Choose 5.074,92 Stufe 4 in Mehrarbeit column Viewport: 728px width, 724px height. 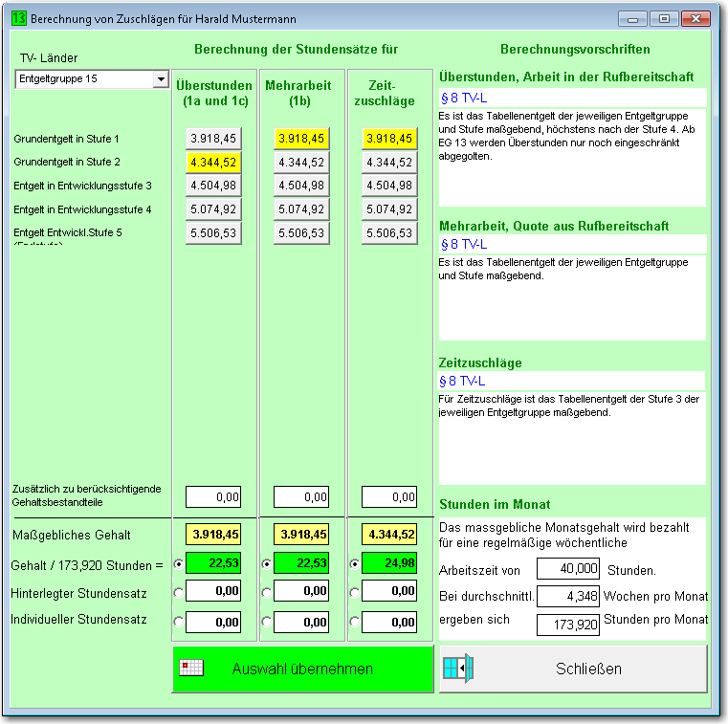[301, 209]
